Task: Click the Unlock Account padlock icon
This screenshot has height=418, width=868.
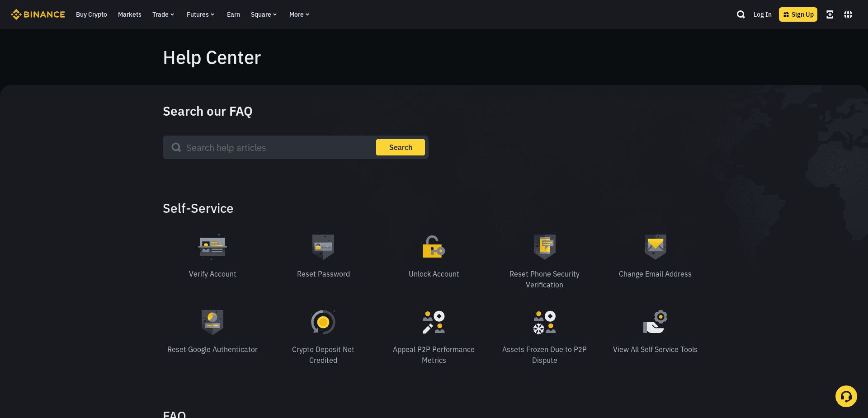Action: (x=434, y=247)
